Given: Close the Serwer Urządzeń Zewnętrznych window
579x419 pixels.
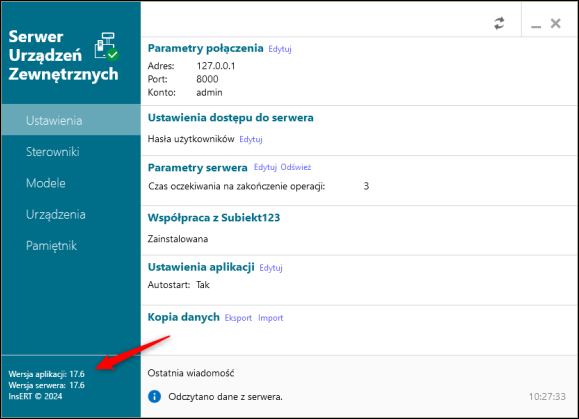Looking at the screenshot, I should click(x=555, y=24).
